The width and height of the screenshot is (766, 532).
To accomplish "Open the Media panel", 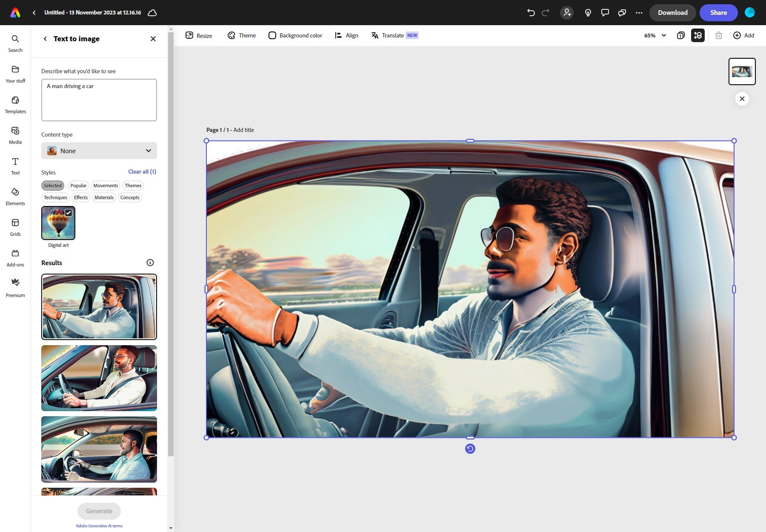I will tap(15, 135).
